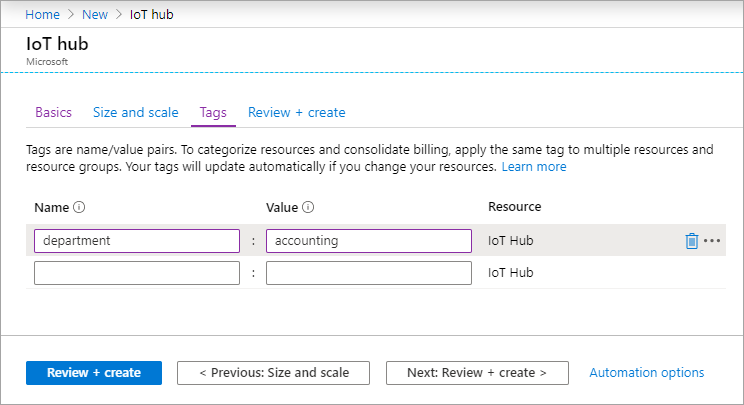Switch to the Basics tab
This screenshot has width=744, height=405.
click(x=53, y=113)
